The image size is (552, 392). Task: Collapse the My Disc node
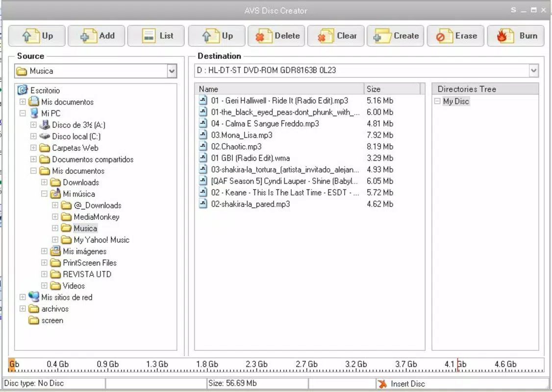point(437,101)
